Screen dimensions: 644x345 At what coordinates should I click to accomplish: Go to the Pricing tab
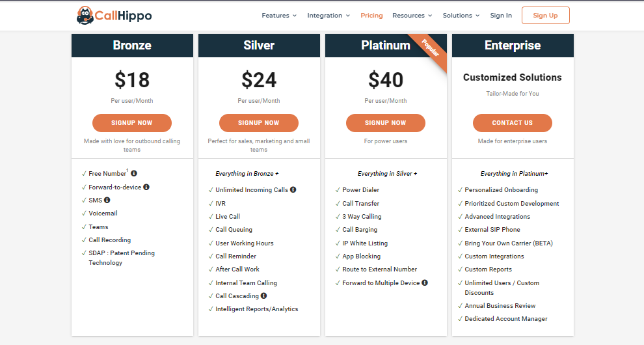pos(371,15)
